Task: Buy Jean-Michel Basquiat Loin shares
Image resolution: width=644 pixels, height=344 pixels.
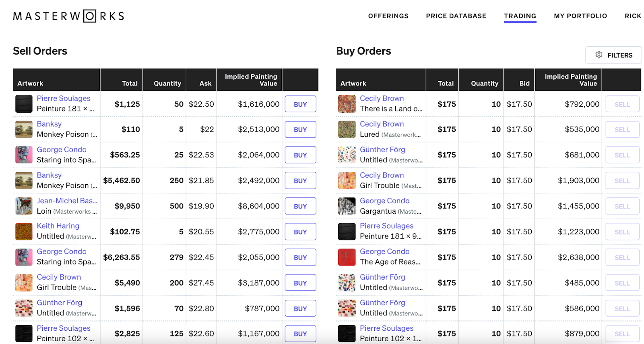Action: [x=300, y=206]
